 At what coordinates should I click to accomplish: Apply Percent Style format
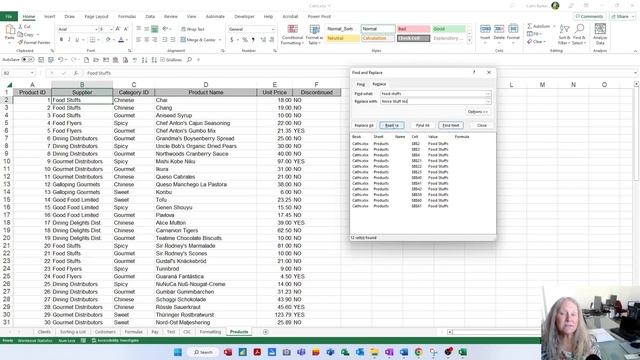(245, 40)
